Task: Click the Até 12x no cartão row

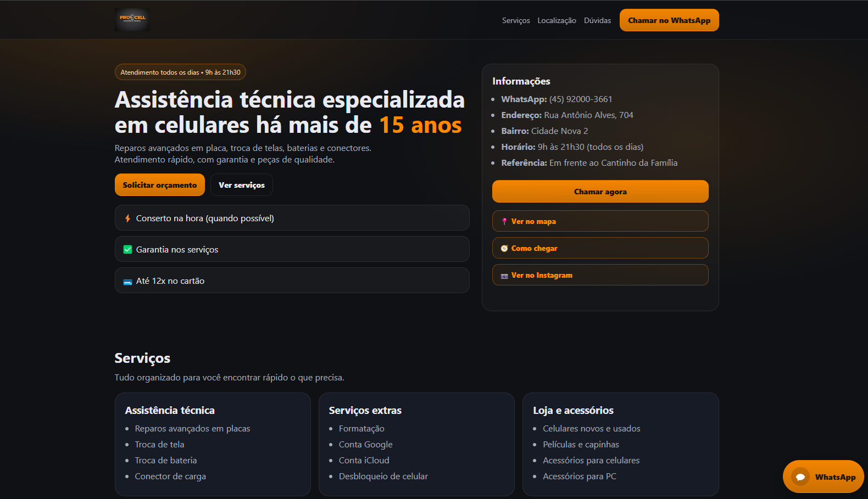Action: (292, 281)
